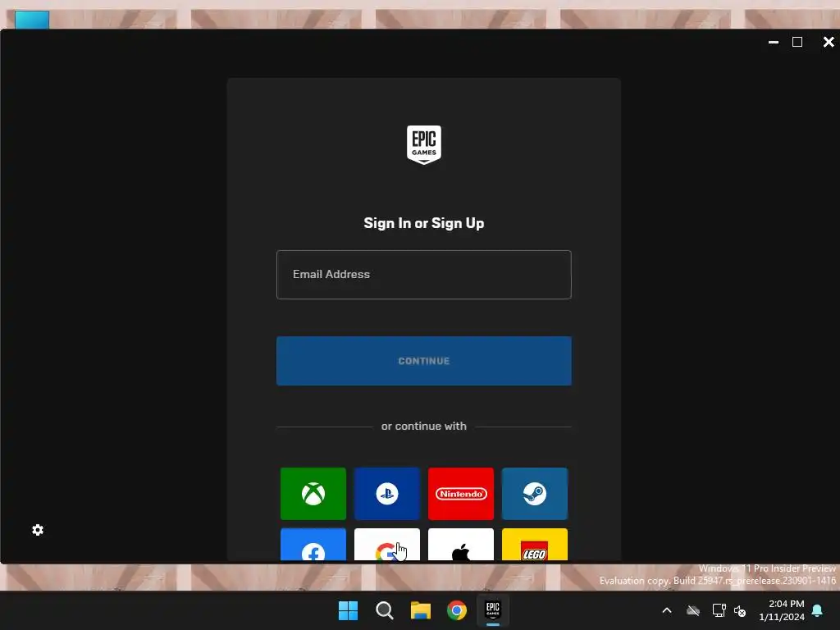
Task: Open launcher settings gear
Action: click(x=38, y=530)
